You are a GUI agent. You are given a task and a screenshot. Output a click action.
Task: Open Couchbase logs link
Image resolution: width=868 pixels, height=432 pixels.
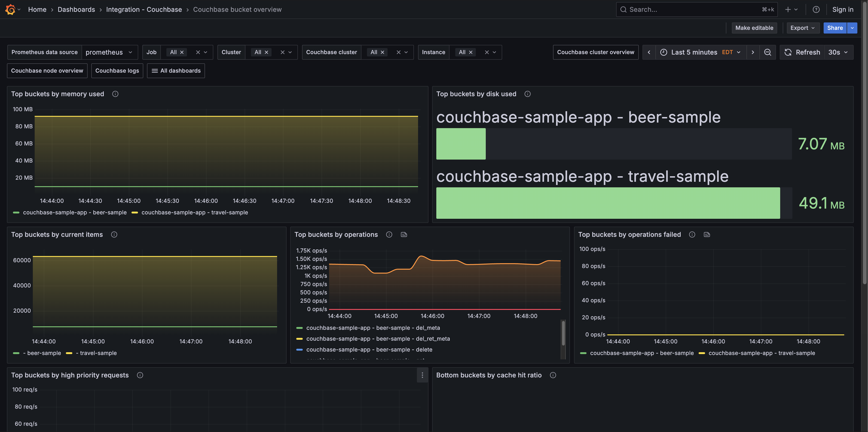[x=117, y=71]
